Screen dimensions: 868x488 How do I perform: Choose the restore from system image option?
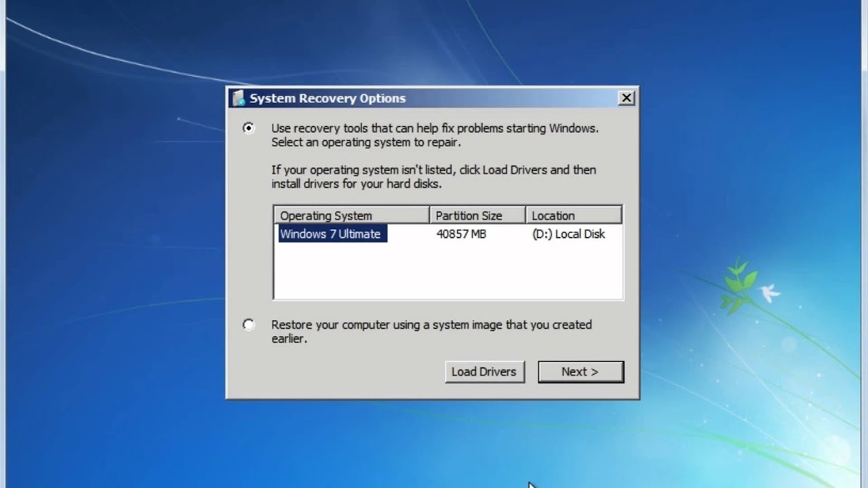tap(249, 325)
